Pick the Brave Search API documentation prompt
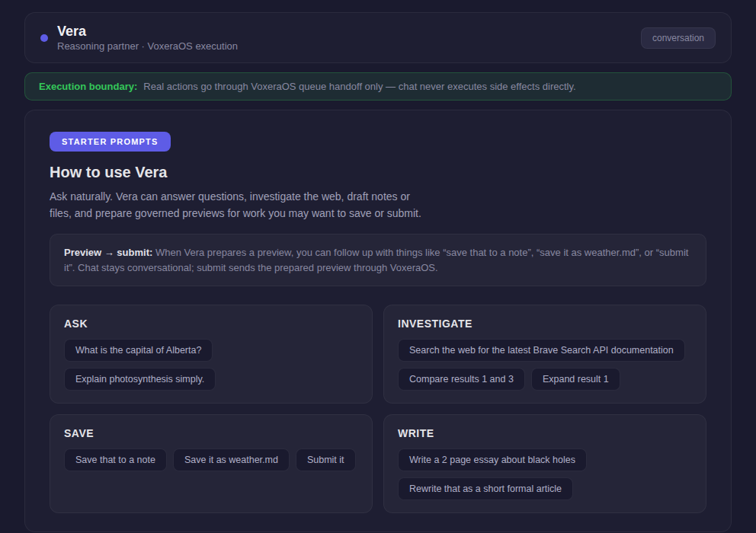 pyautogui.click(x=541, y=350)
